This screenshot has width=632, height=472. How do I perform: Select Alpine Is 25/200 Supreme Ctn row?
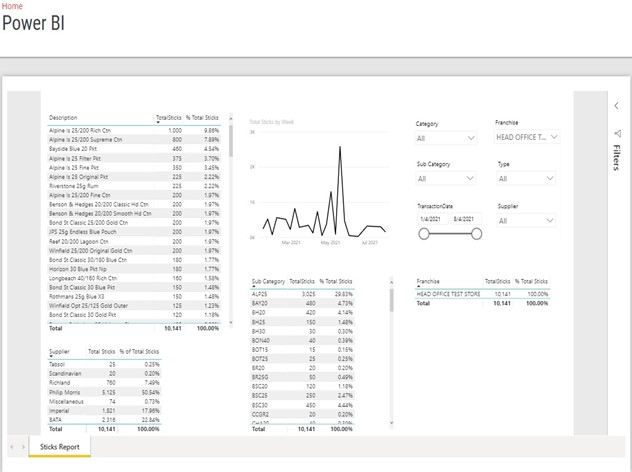(134, 140)
